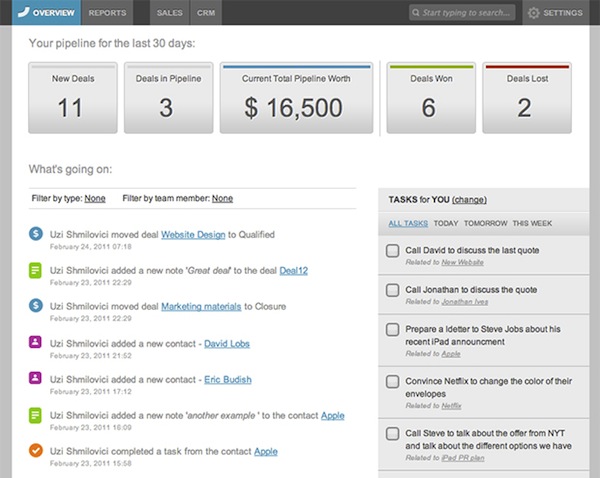Click the green note icon beside Deal12 activity
The width and height of the screenshot is (600, 478).
(x=35, y=269)
